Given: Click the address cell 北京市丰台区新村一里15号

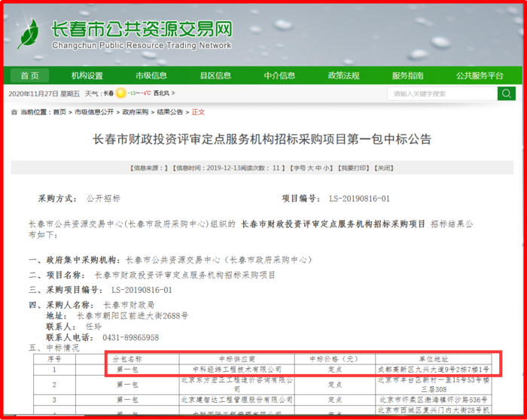Looking at the screenshot, I should pos(433,385).
